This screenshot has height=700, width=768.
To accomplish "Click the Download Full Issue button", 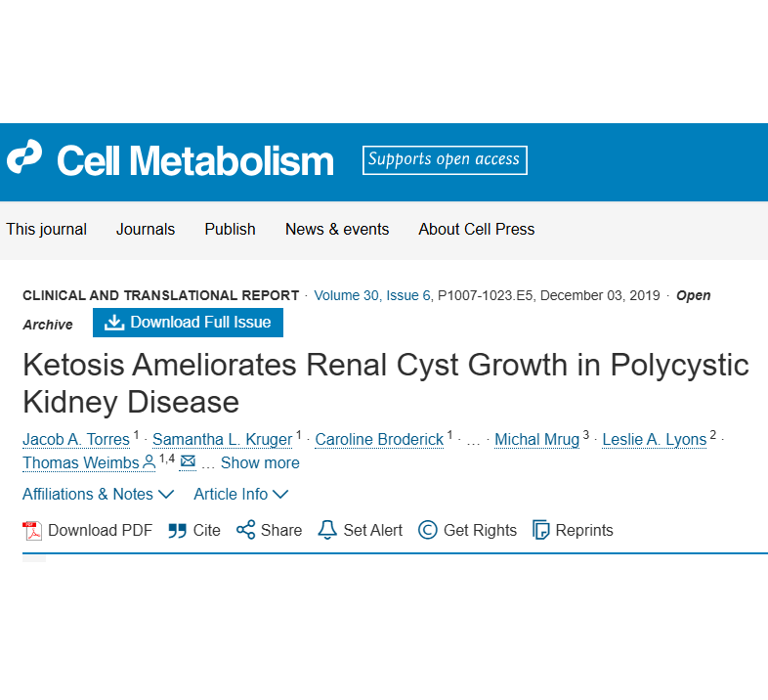I will point(188,322).
